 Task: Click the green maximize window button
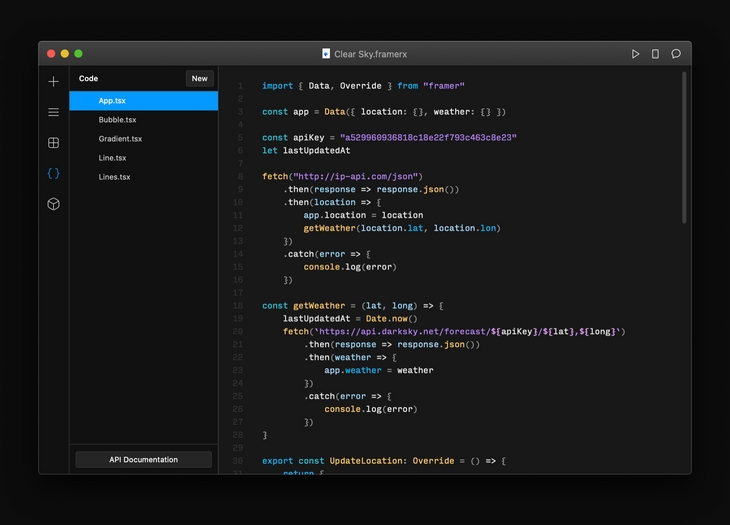tap(79, 54)
